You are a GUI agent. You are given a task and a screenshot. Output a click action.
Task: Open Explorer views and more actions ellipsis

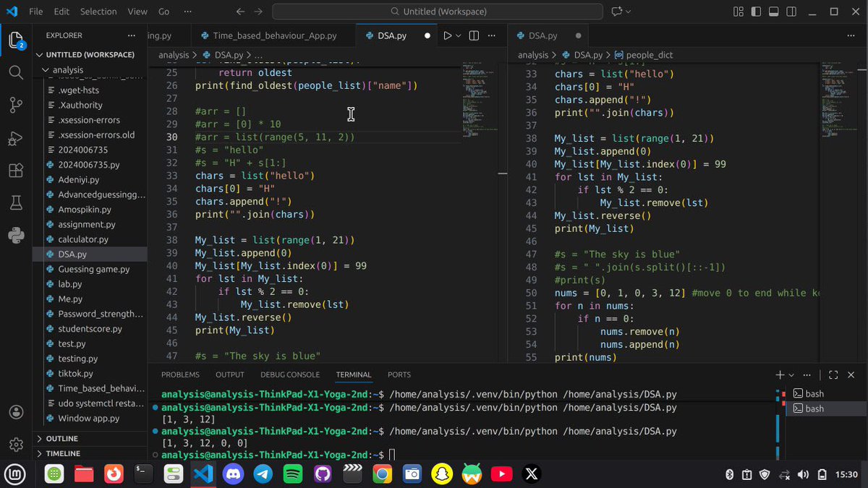[x=131, y=35]
